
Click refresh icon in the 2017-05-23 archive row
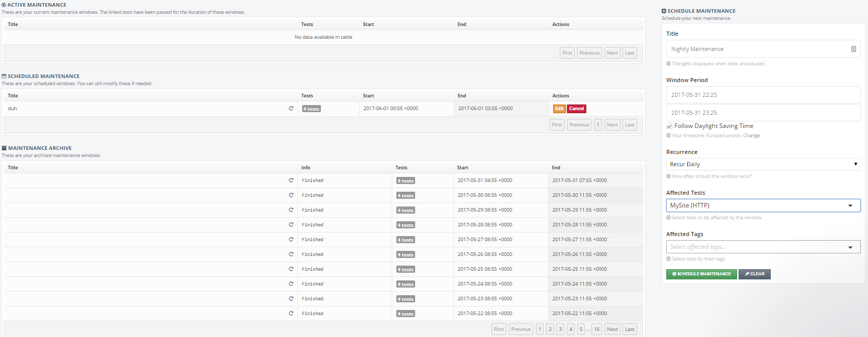(x=291, y=299)
